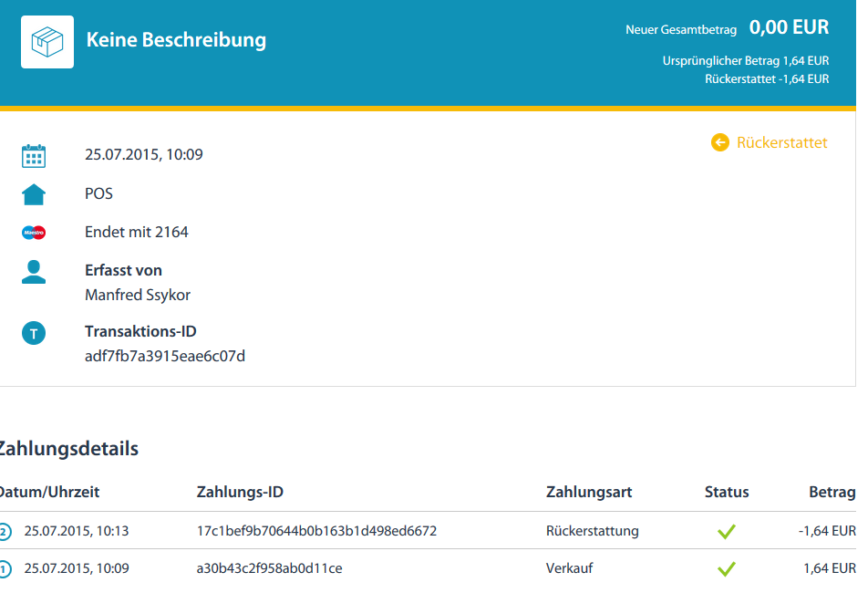Click the Rückerstattet status link
The image size is (868, 593).
click(781, 142)
